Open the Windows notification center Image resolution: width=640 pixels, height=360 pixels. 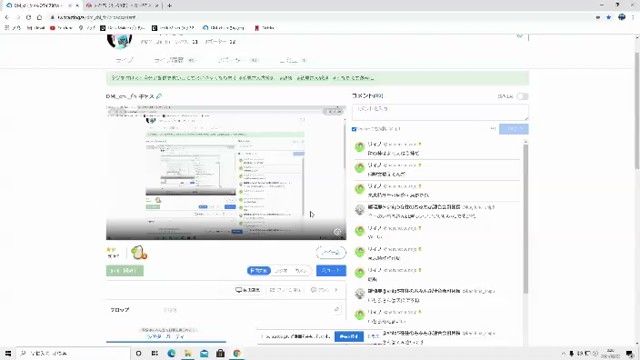tap(630, 353)
